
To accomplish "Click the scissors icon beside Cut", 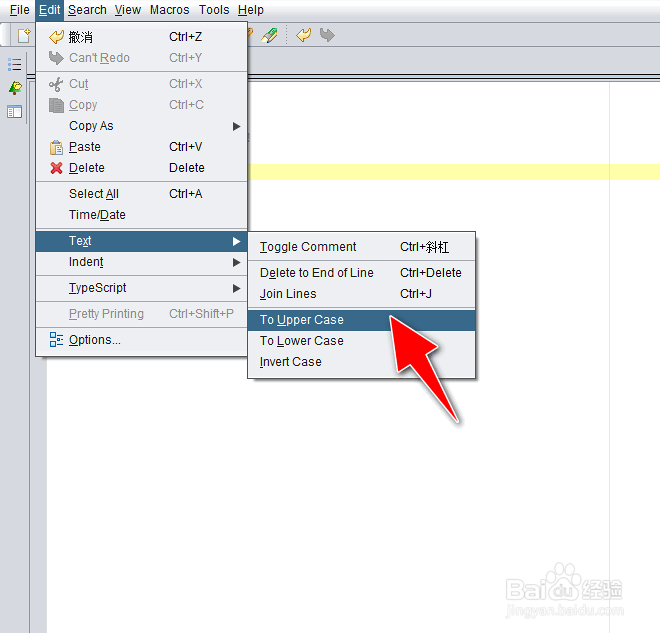I will coord(56,84).
